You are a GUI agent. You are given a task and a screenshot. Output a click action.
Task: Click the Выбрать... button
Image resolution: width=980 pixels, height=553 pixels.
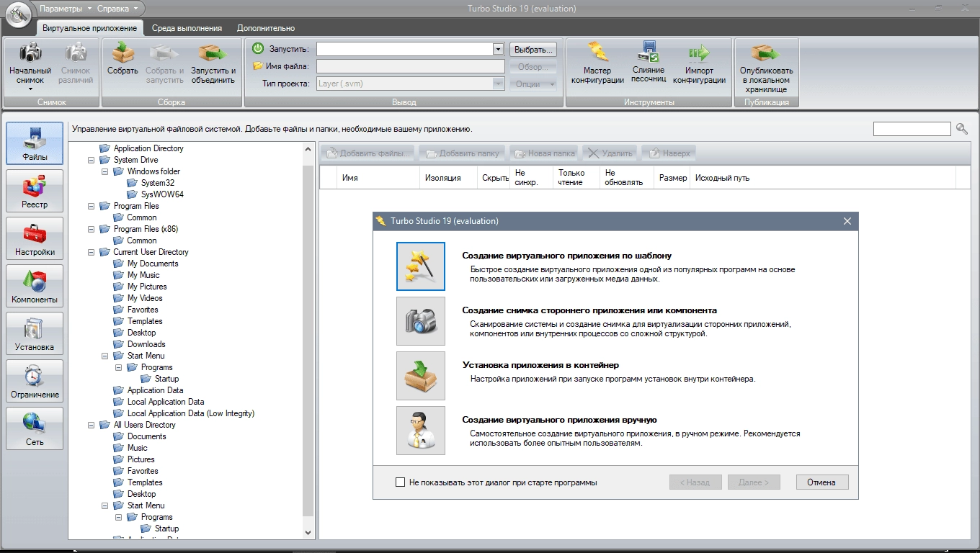click(534, 50)
